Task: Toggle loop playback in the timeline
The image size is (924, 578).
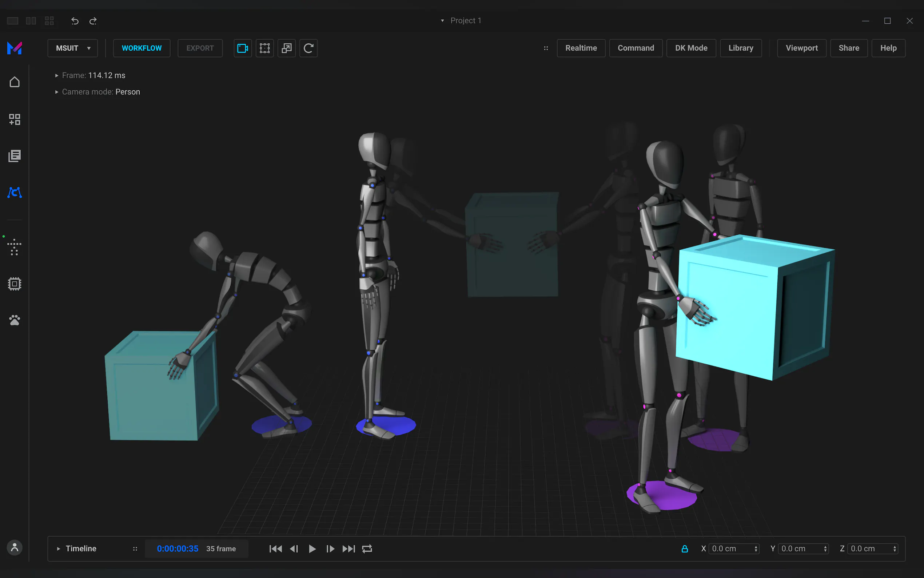Action: click(367, 549)
